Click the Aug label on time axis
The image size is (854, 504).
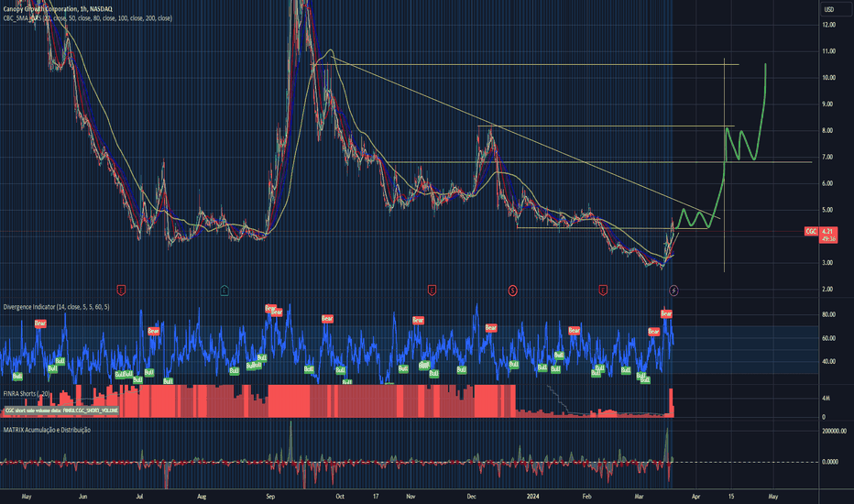[x=202, y=497]
